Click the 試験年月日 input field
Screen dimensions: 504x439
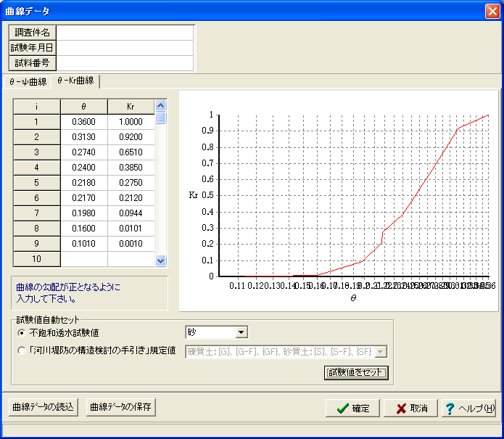[125, 48]
